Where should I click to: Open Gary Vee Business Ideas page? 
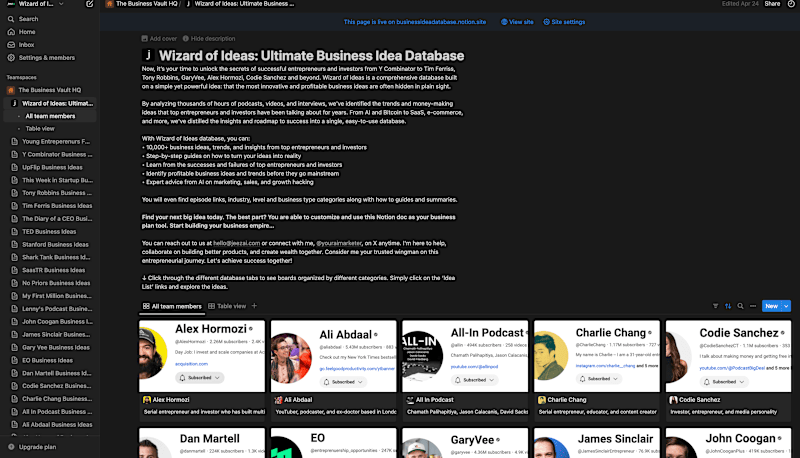[x=49, y=347]
